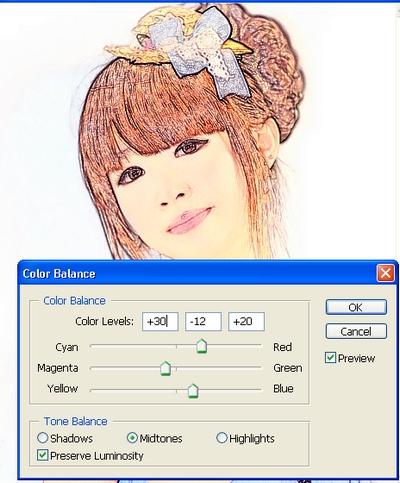The width and height of the screenshot is (400, 483).
Task: Click the Cancel button
Action: point(356,331)
